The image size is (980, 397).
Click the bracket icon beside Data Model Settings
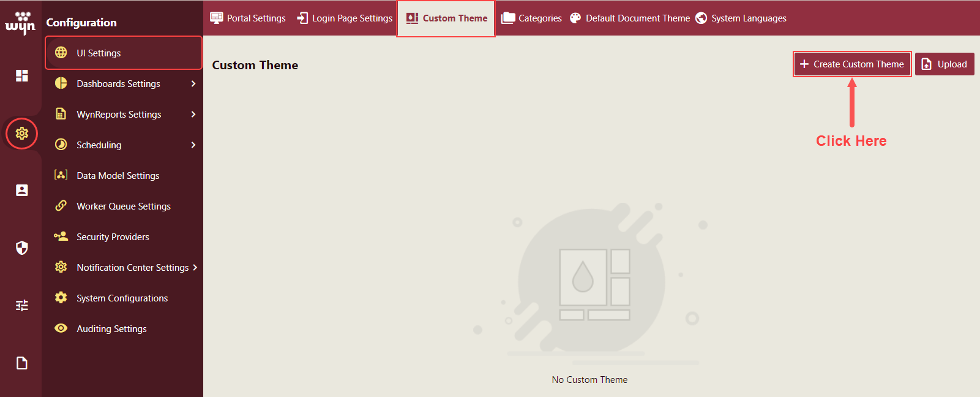[61, 175]
